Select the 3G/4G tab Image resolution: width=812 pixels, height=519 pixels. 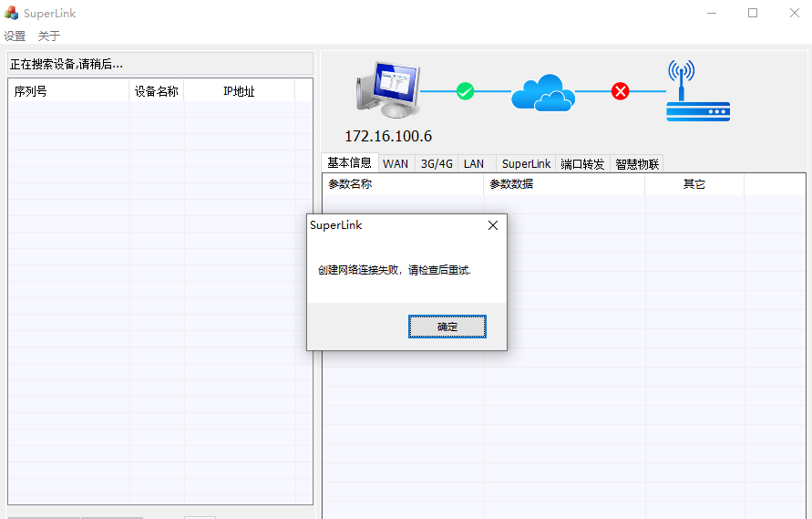(437, 164)
